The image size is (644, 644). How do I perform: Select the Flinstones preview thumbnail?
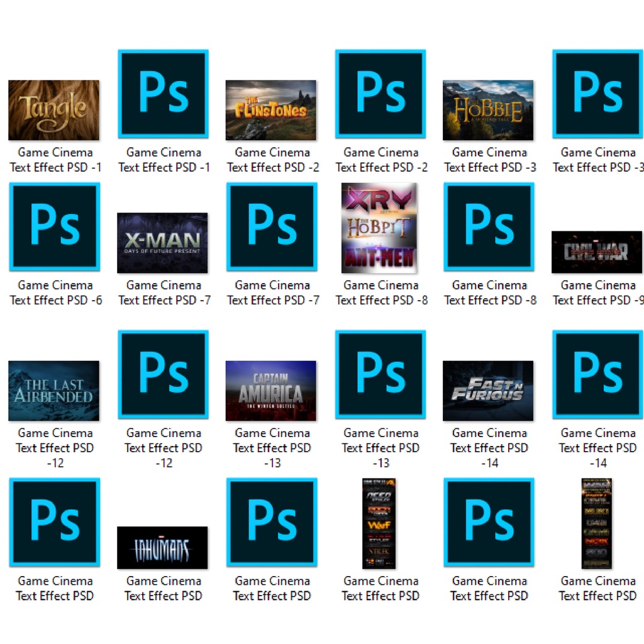tap(270, 110)
